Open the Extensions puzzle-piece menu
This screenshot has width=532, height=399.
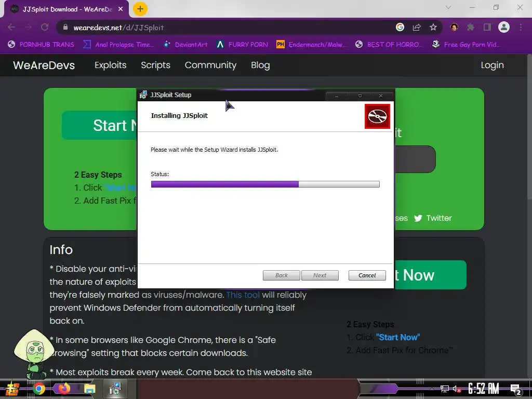tap(471, 27)
